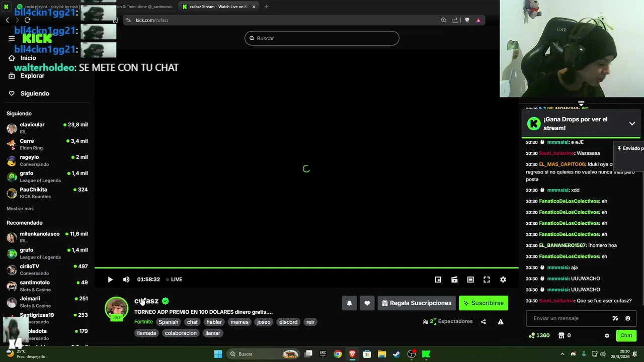
Task: Open picture-in-picture mini player icon
Action: (438, 280)
